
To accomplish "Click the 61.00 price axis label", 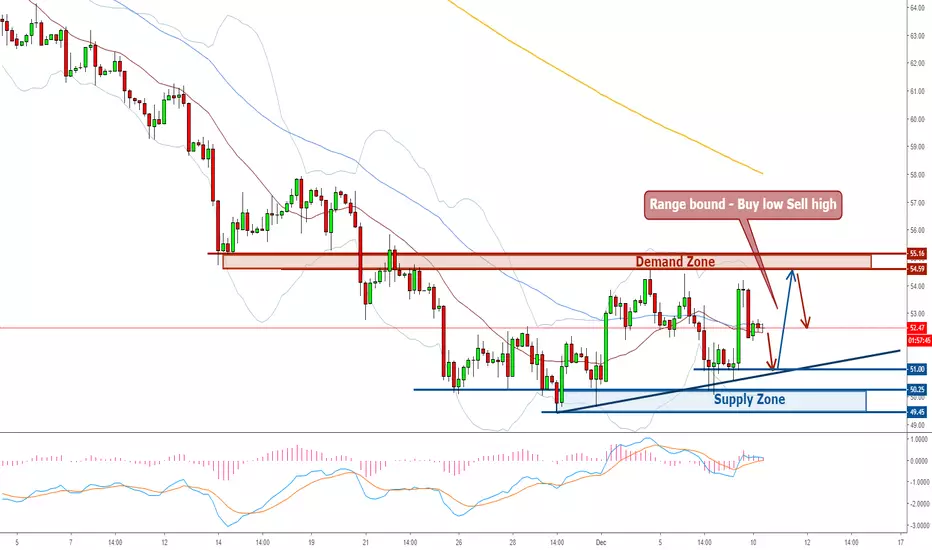I will (917, 91).
